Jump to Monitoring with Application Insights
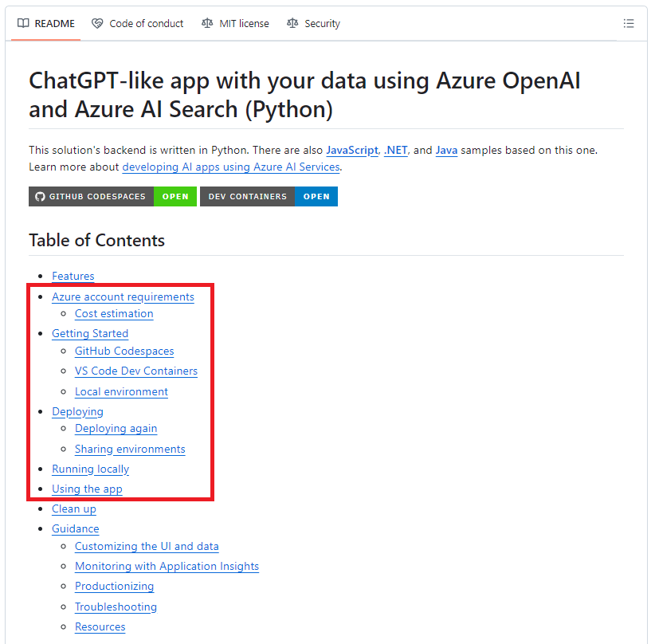 [167, 566]
